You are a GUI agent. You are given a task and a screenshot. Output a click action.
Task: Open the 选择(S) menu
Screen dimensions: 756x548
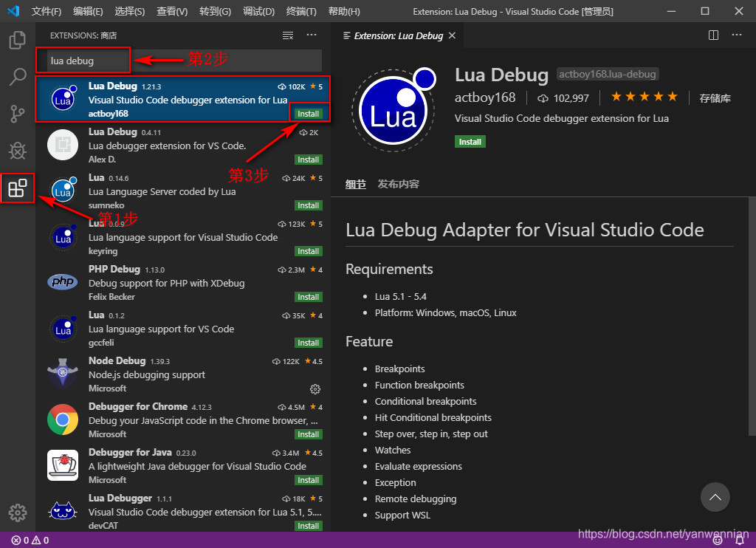point(130,11)
